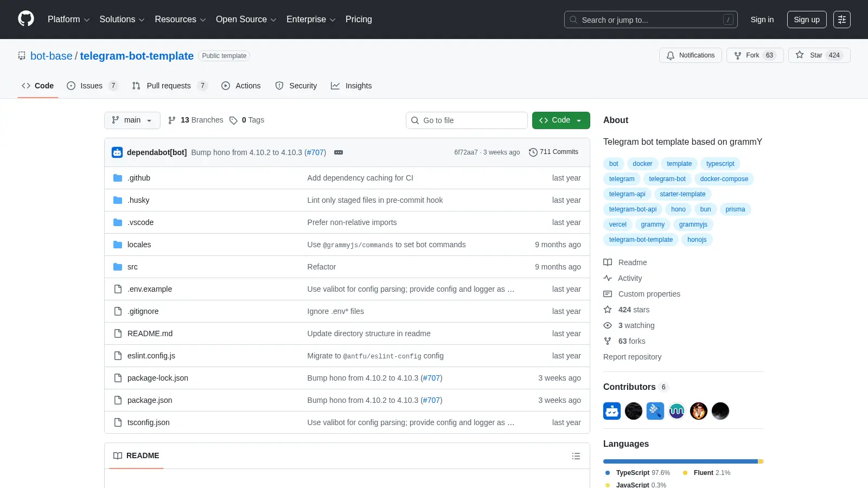Viewport: 868px width, 488px height.
Task: Click the README.md file icon
Action: (x=118, y=333)
